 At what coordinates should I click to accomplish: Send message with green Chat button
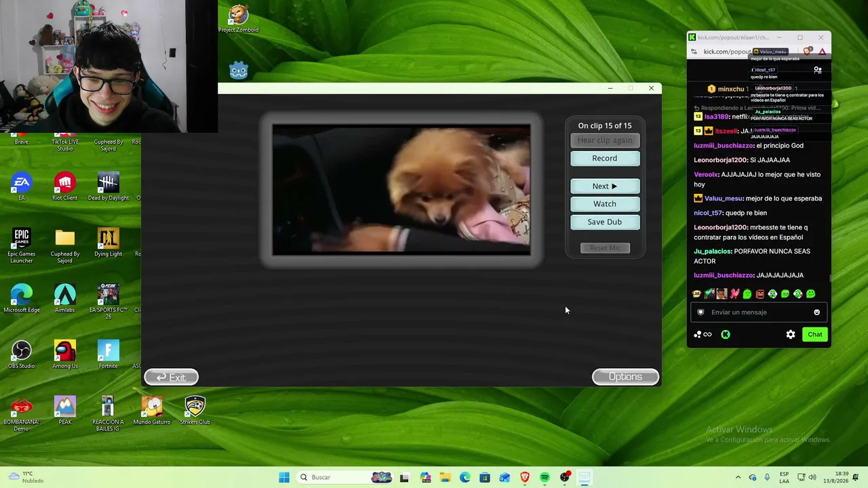click(x=815, y=334)
